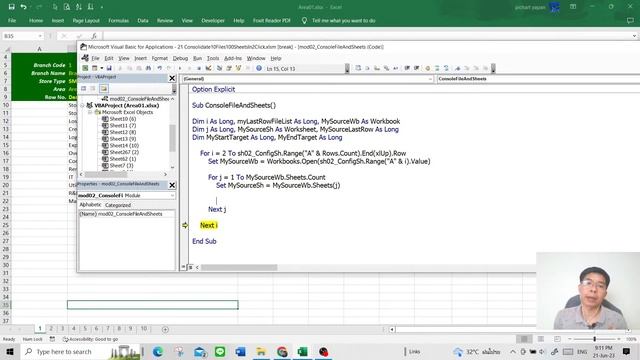Screen dimensions: 640x360
Task: Click Accessibility: Good to go status
Action: click(90, 339)
